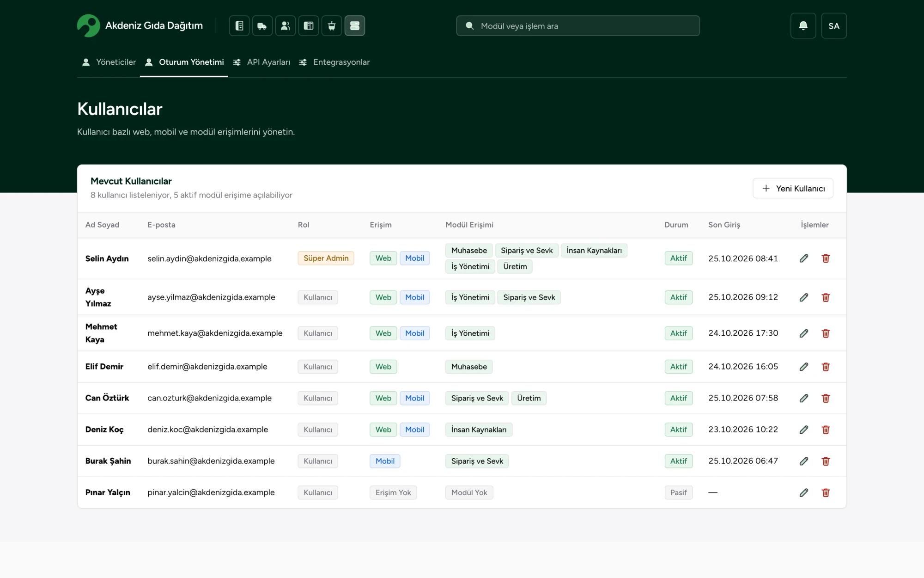
Task: Edit Deniz Koç with the pencil icon
Action: pyautogui.click(x=804, y=430)
